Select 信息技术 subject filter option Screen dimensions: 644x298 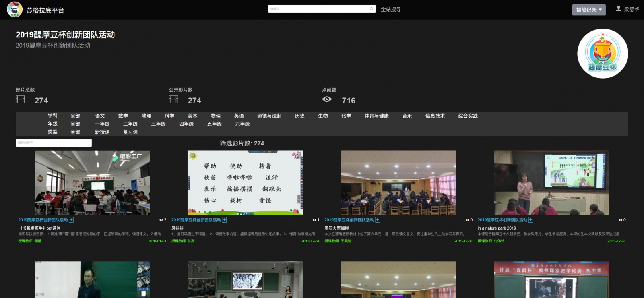tap(435, 116)
